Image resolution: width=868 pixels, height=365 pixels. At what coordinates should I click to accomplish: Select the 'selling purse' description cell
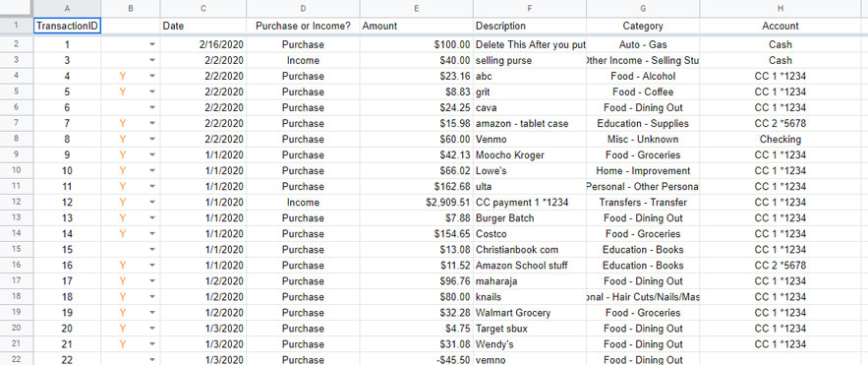click(530, 60)
